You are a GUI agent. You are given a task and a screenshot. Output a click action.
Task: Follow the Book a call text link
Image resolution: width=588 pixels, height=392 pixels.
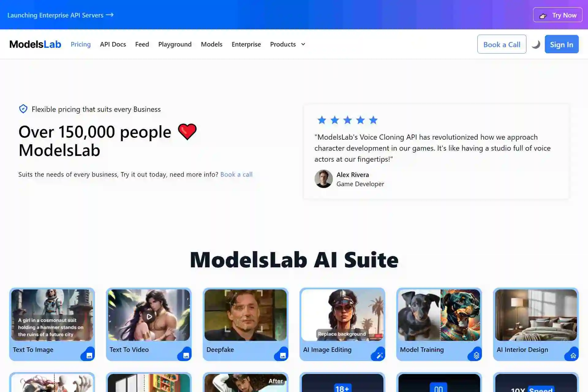pos(236,174)
